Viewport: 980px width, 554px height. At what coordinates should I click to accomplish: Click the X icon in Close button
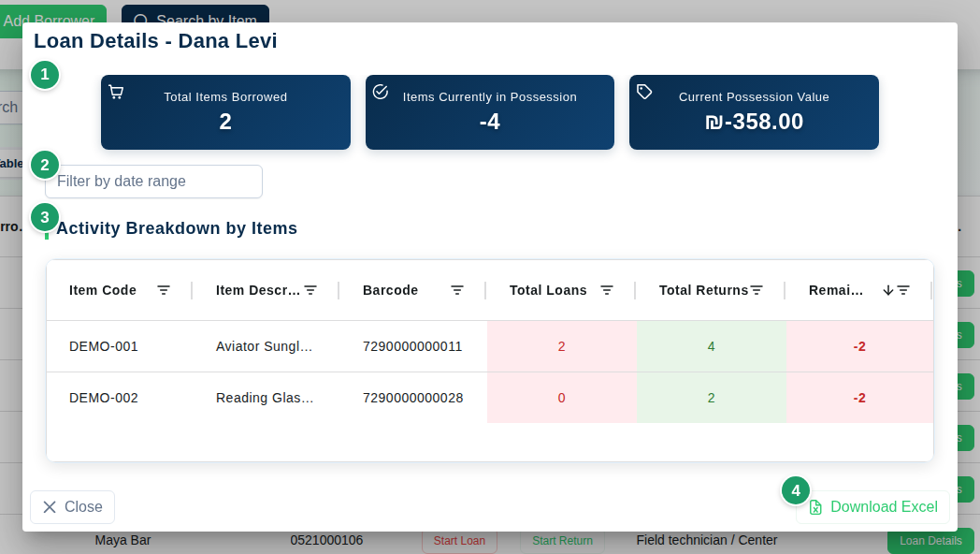point(50,507)
